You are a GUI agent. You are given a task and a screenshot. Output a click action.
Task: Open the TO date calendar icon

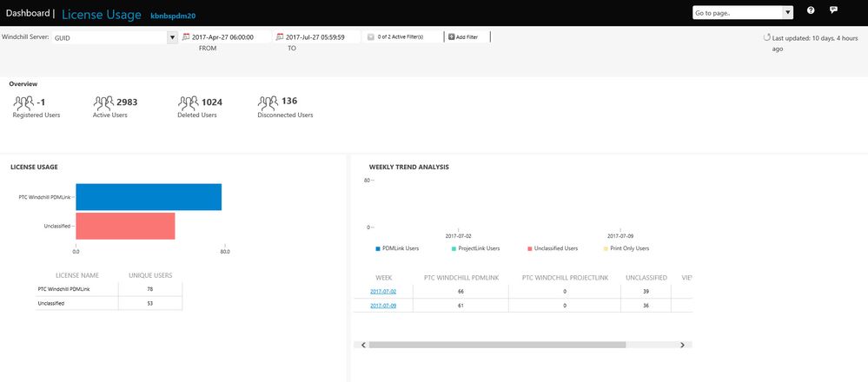pos(279,37)
